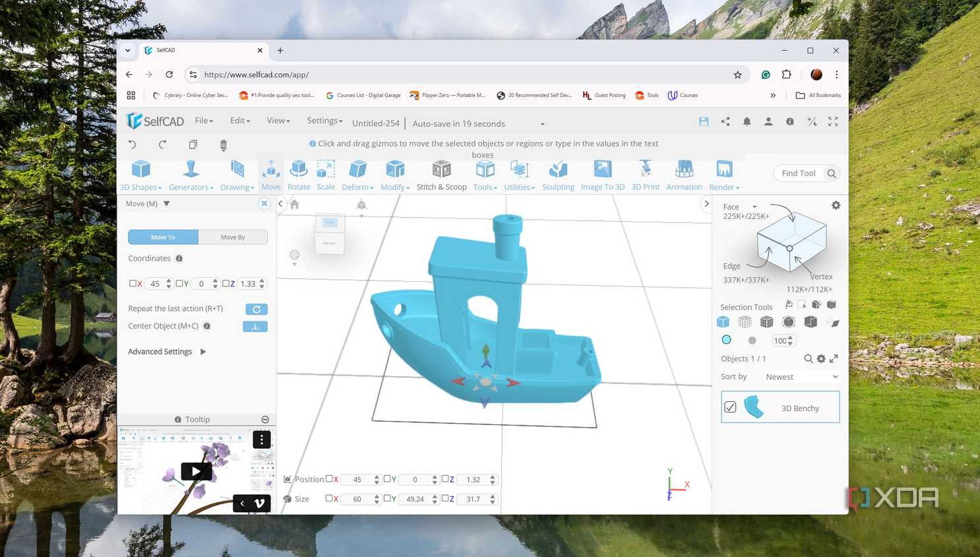Open the Animation tool
Screen dimensions: 980x557
pyautogui.click(x=685, y=176)
